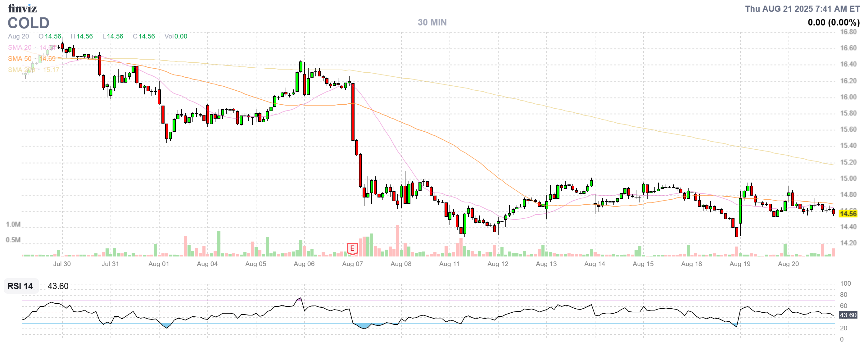Click the yellow 14.56 current price tag
Screen dimensions: 868x349
click(848, 214)
